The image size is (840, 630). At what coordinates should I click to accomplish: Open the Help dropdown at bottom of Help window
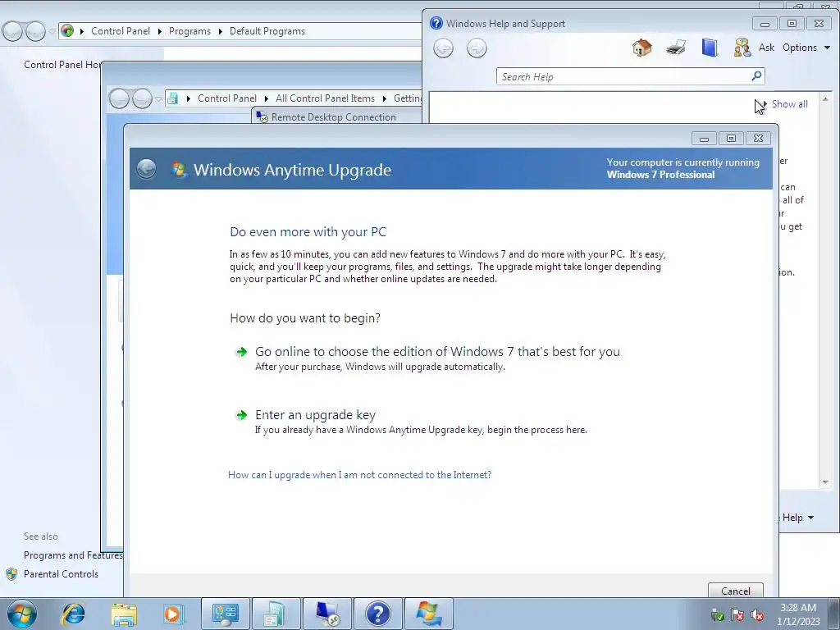tap(797, 518)
